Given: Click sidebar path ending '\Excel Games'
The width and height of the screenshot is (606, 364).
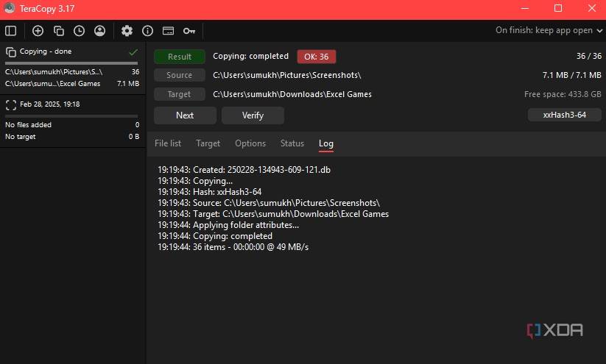Looking at the screenshot, I should tap(52, 84).
